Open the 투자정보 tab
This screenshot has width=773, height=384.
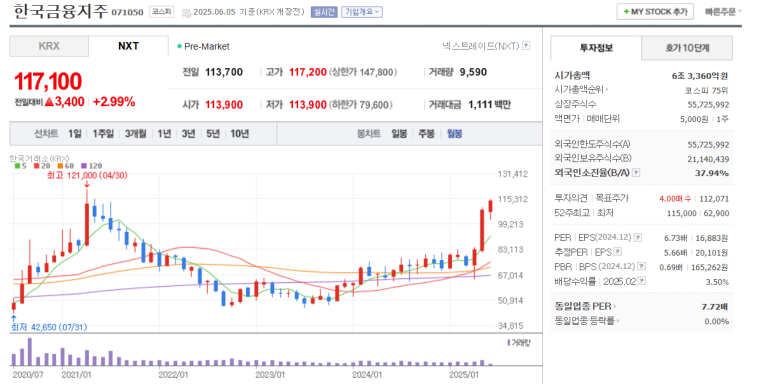[x=596, y=48]
